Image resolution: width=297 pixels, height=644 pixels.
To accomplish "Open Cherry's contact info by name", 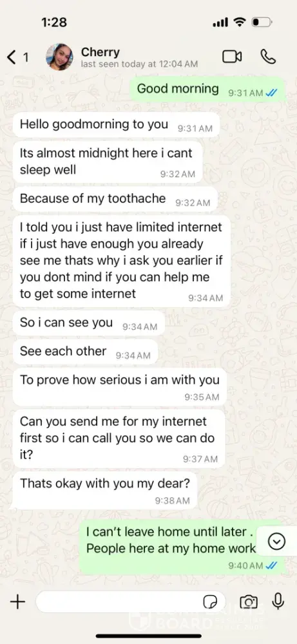I will (x=101, y=52).
